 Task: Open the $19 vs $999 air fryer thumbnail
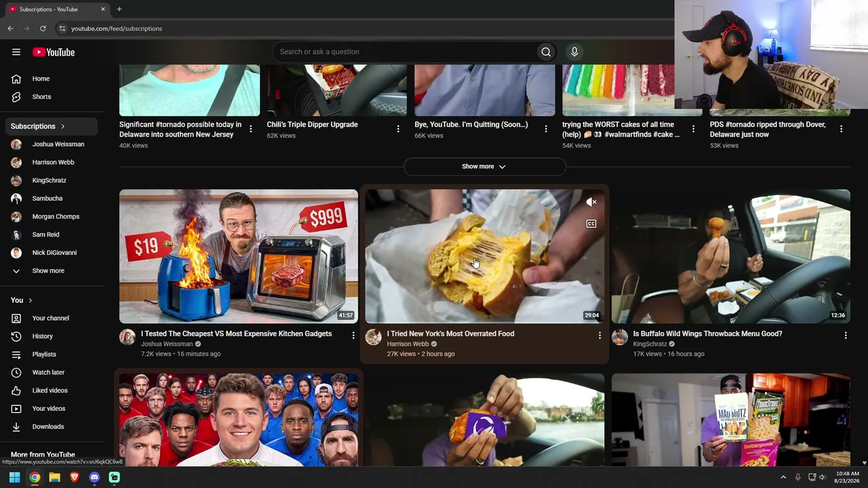pos(239,256)
